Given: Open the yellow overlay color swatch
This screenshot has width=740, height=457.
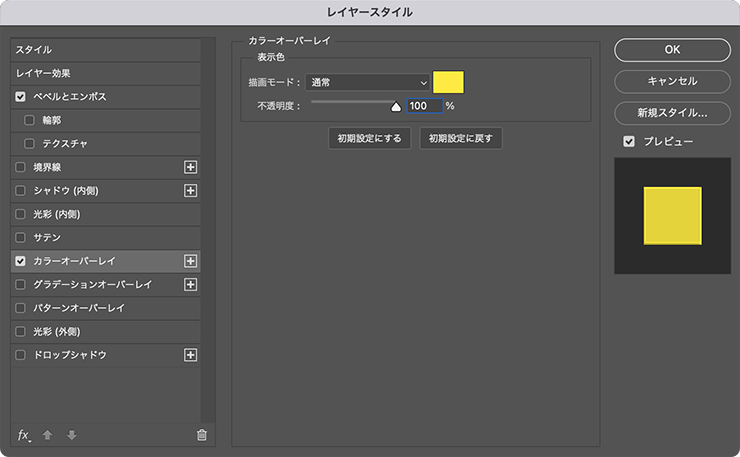Looking at the screenshot, I should click(448, 82).
